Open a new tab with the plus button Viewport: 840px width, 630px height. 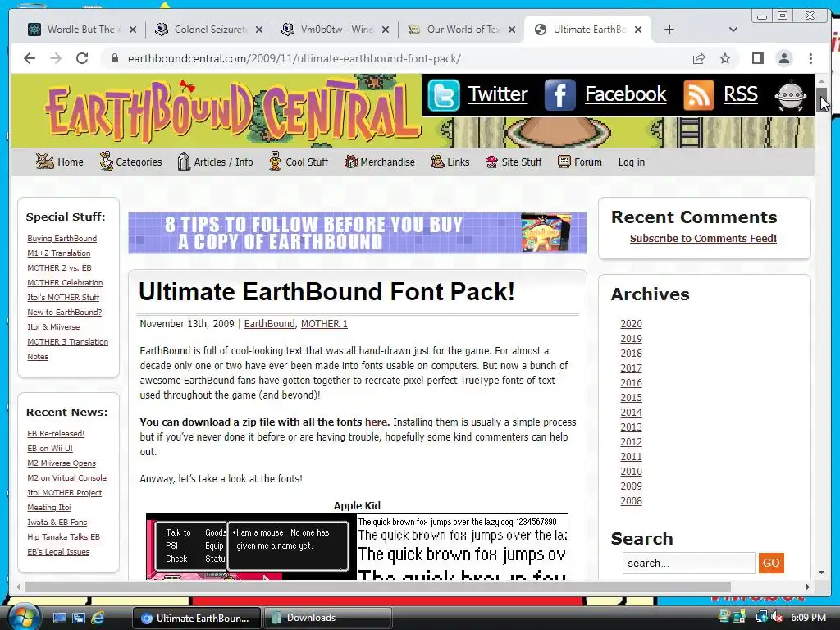[669, 30]
